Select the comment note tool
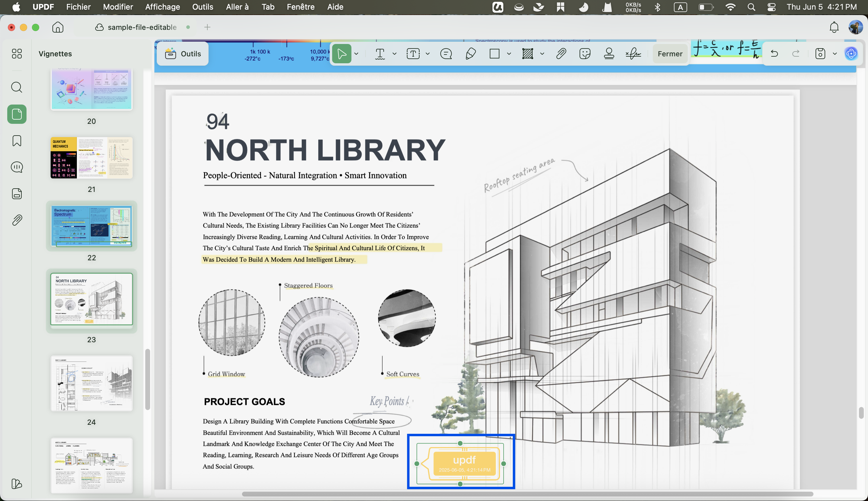868x501 pixels. tap(446, 54)
